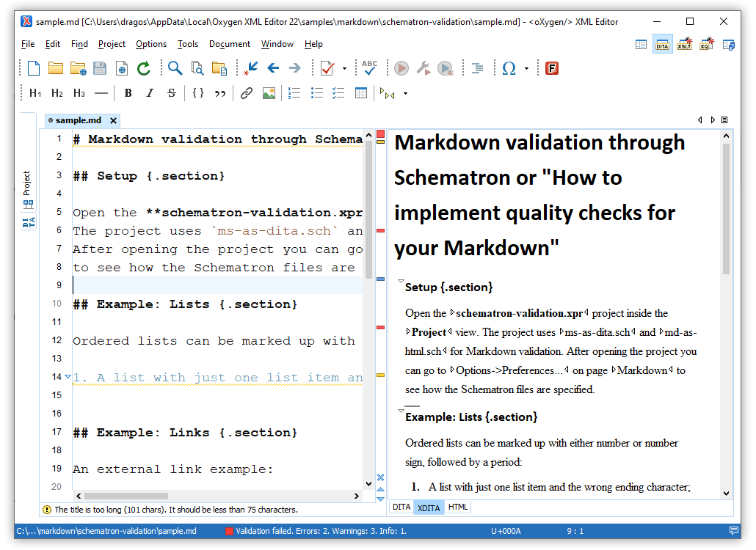756x550 pixels.
Task: Insert a blockquote with the quotes icon
Action: [x=220, y=93]
